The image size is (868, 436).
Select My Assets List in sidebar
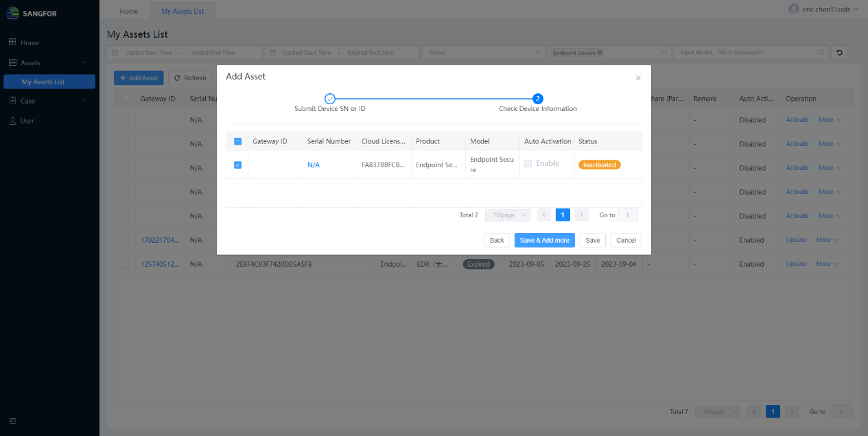coord(49,82)
